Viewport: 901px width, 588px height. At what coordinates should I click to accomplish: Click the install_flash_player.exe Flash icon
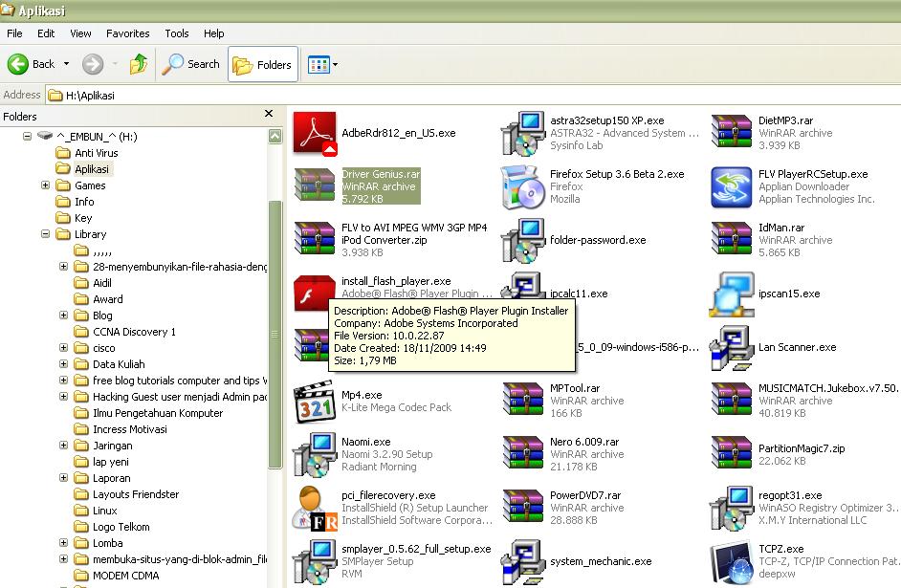(x=314, y=293)
